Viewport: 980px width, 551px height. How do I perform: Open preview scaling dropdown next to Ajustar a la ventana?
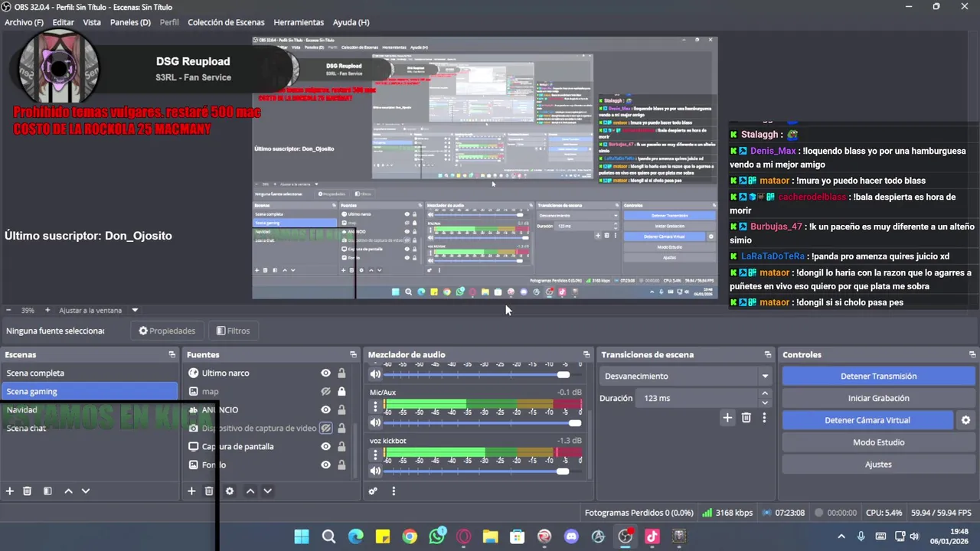[x=135, y=310]
